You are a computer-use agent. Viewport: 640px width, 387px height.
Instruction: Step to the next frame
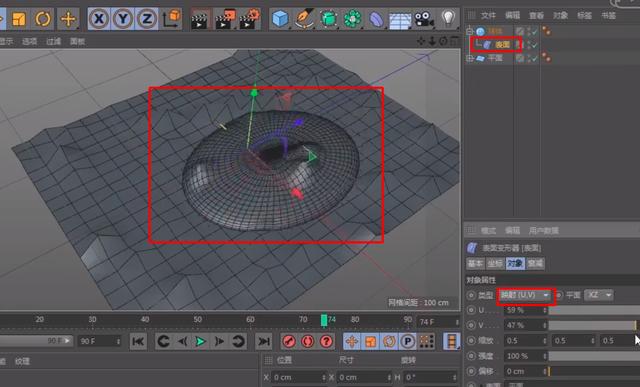[219, 341]
